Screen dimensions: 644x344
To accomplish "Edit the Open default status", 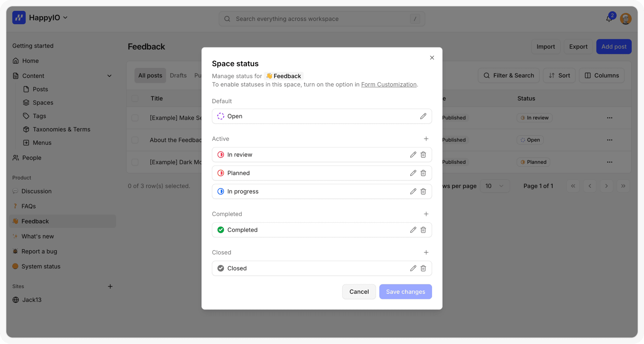I will pos(423,116).
